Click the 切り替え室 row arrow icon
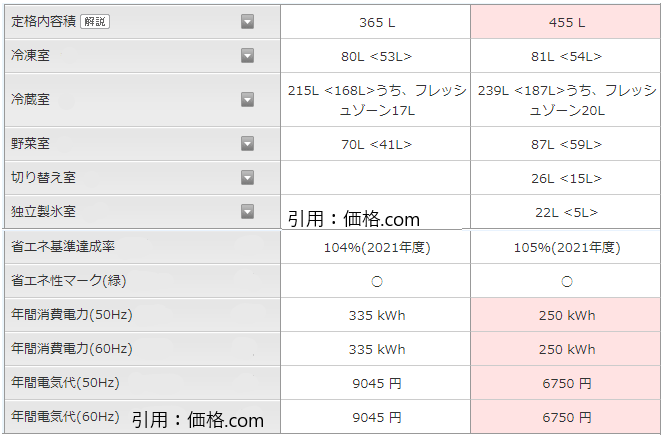Screen dimensions: 664x437 247,178
